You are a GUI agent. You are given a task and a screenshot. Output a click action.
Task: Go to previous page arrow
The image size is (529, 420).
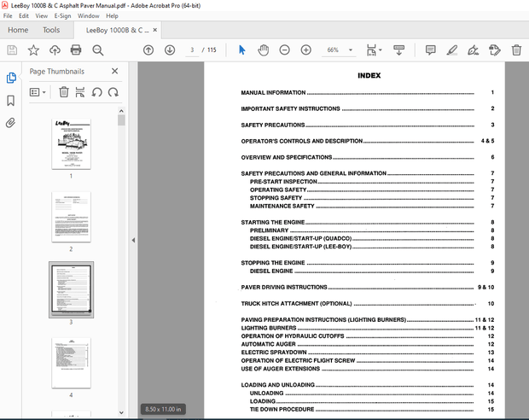(148, 50)
